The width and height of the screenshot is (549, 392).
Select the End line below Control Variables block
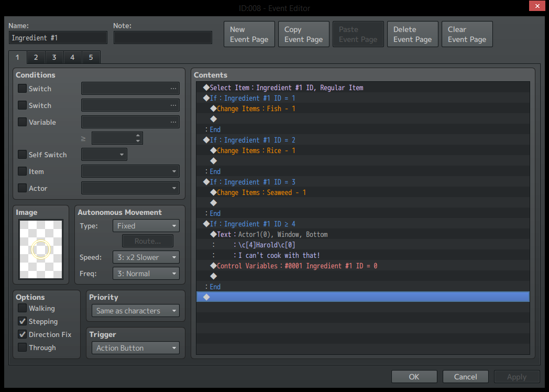[x=363, y=287]
